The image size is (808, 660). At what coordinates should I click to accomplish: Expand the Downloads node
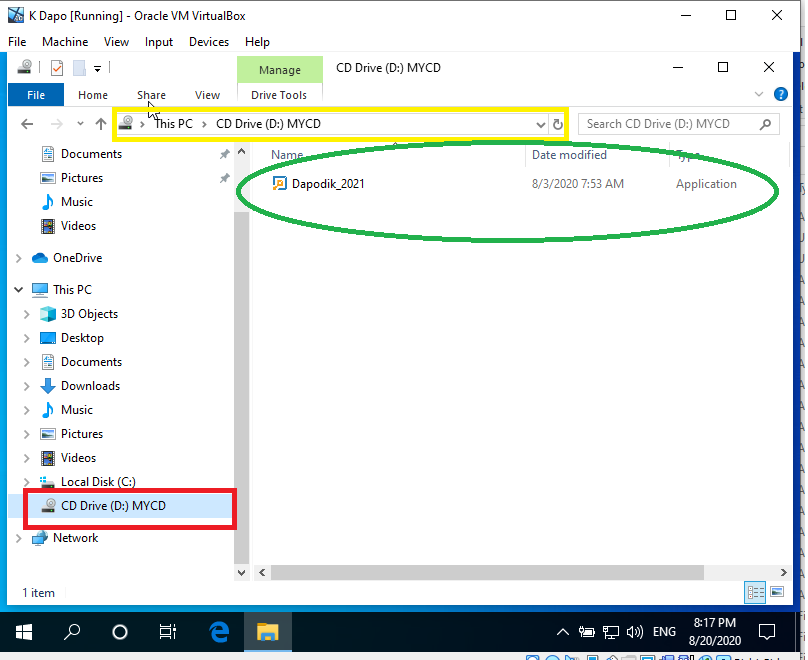coord(27,386)
